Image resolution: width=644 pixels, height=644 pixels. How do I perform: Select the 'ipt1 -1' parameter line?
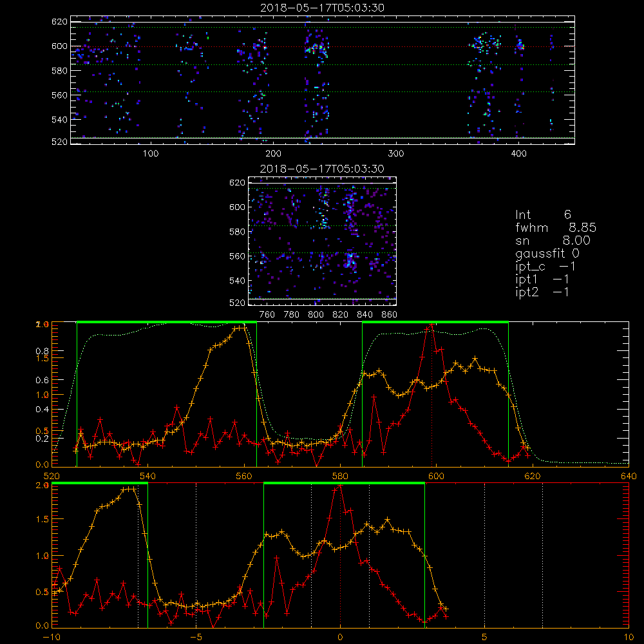[x=542, y=279]
